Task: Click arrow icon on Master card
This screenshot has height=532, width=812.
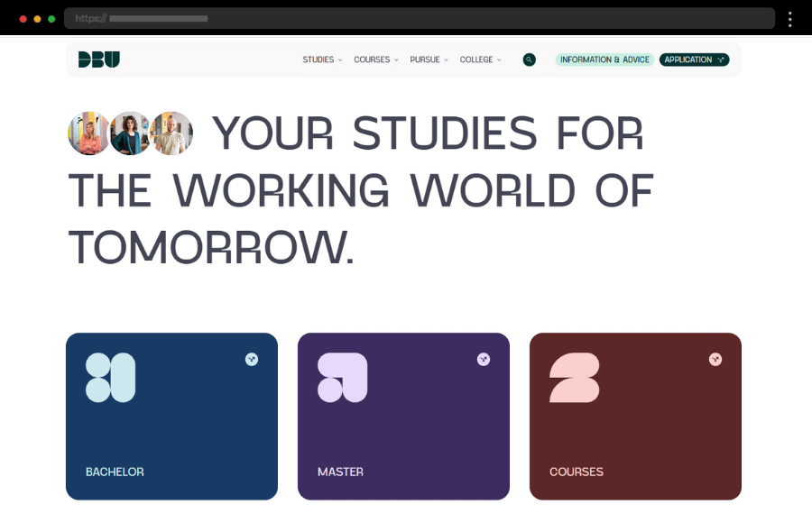Action: pyautogui.click(x=484, y=360)
